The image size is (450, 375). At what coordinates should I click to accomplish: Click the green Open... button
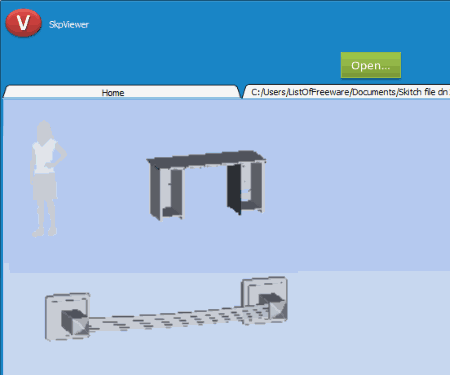(x=371, y=65)
